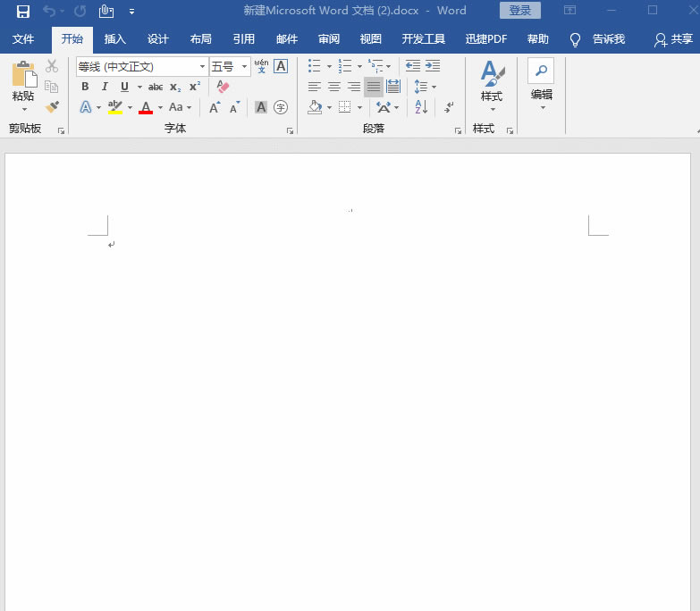700x611 pixels.
Task: Click the Redo/Repeat icon
Action: (x=80, y=11)
